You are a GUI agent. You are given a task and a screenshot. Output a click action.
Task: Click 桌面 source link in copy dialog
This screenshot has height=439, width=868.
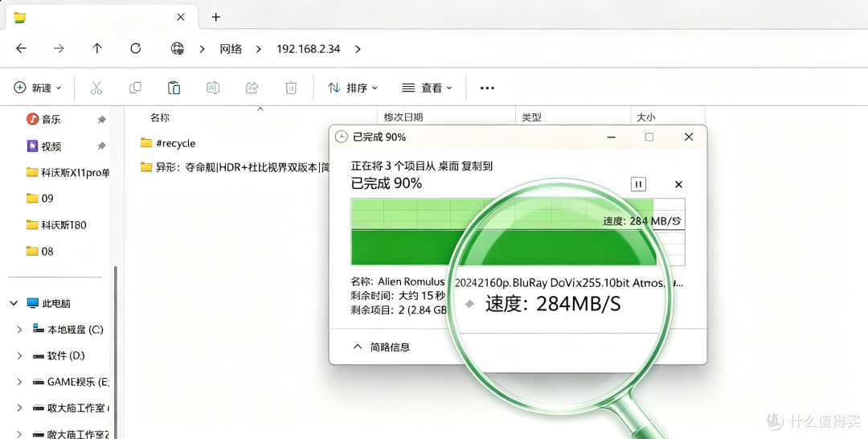pos(448,166)
